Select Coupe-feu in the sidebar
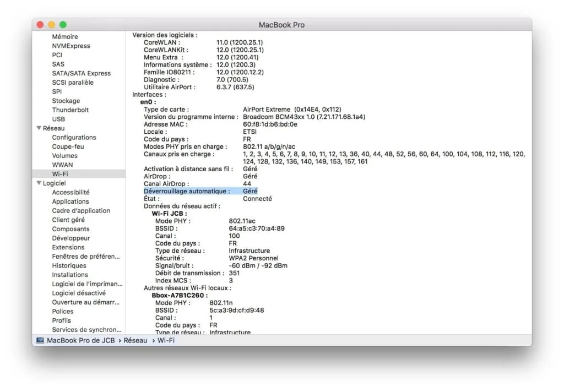 (x=68, y=146)
